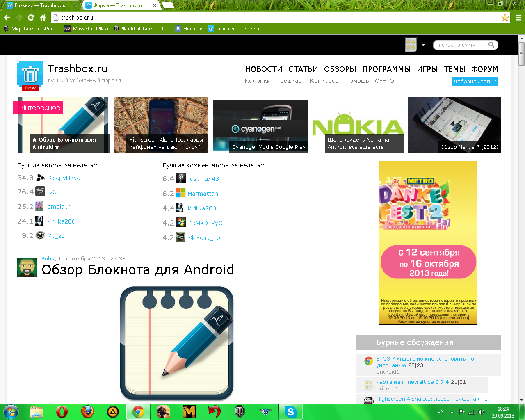Open the Chrome icon in the discussions list
525x420 pixels.
(369, 361)
